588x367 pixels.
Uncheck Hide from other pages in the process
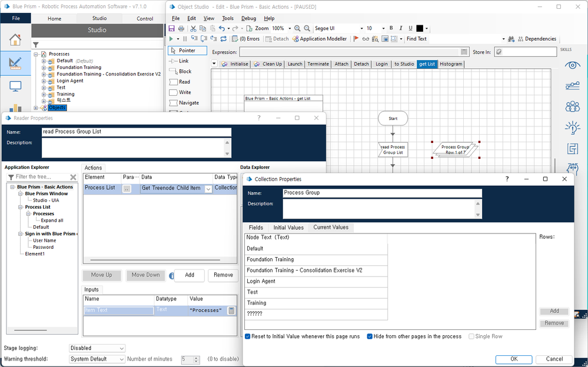click(370, 336)
